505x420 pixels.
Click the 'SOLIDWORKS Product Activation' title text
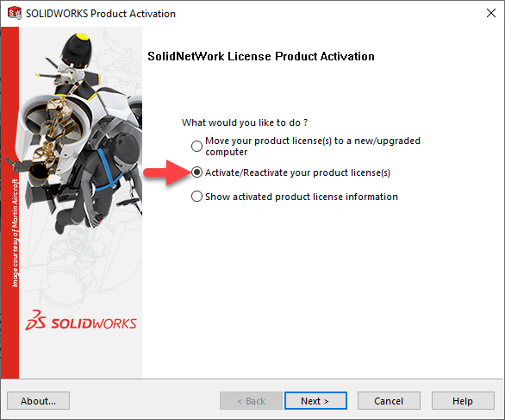101,14
